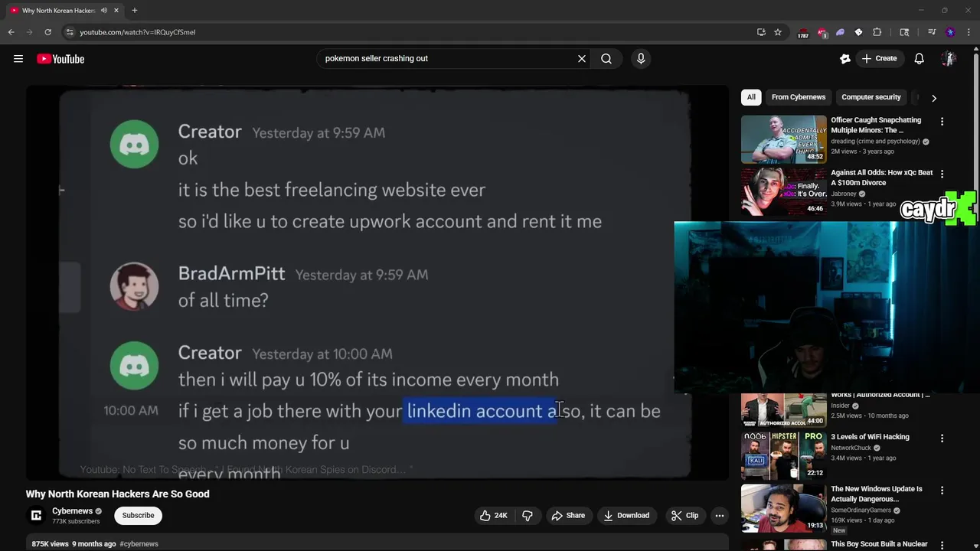Open the 3 Levels of WiFi Hacking thumbnail
The width and height of the screenshot is (980, 551).
[784, 455]
